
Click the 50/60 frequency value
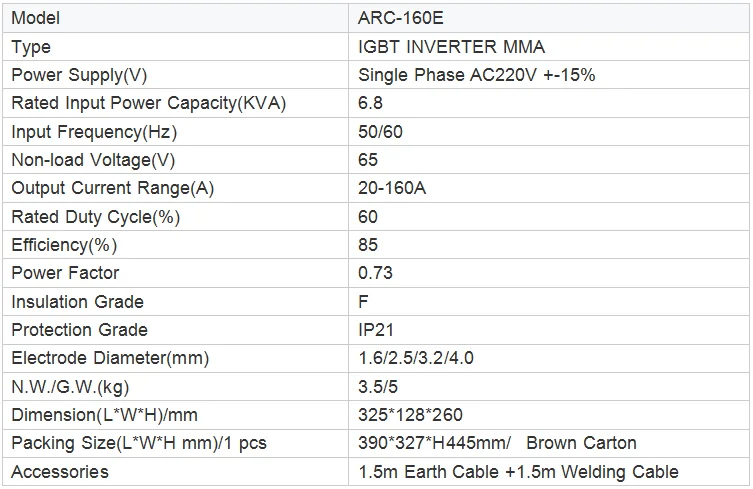381,132
